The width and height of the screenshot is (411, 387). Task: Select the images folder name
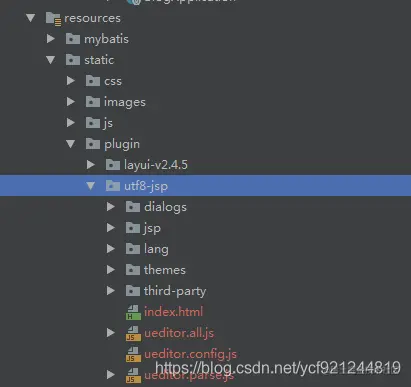pos(125,102)
